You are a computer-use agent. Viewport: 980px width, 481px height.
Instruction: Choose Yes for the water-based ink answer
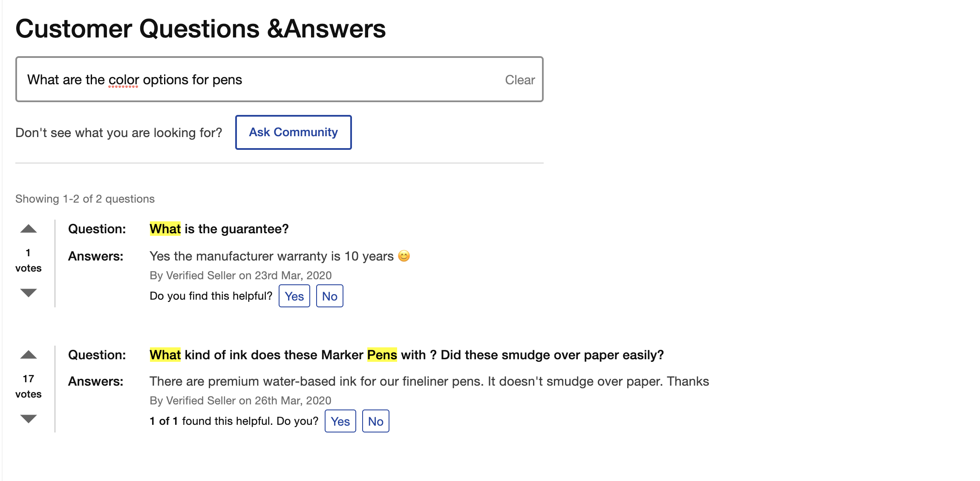point(340,421)
